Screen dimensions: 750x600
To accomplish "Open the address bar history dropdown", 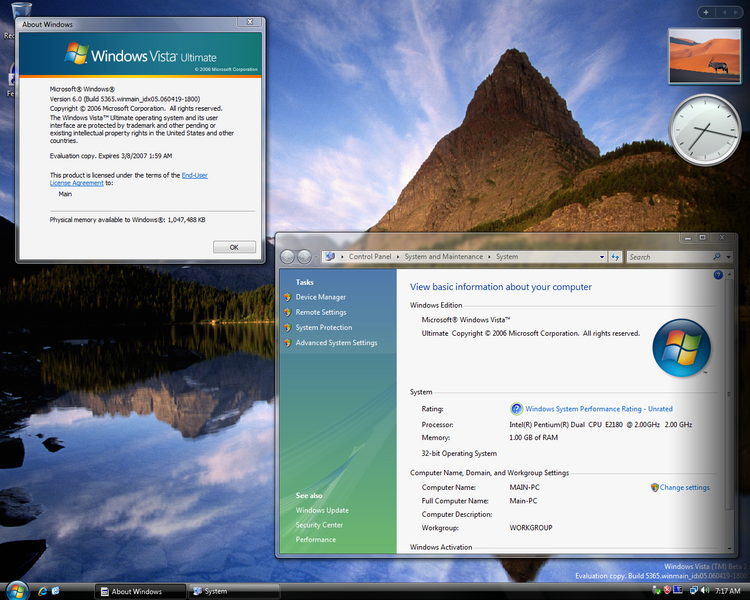I will point(602,257).
